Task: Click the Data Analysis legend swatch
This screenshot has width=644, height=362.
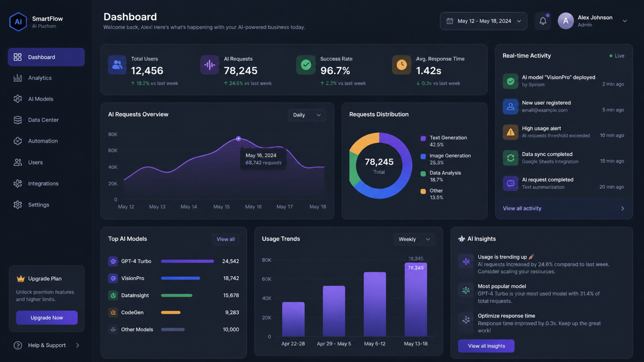Action: pyautogui.click(x=423, y=174)
